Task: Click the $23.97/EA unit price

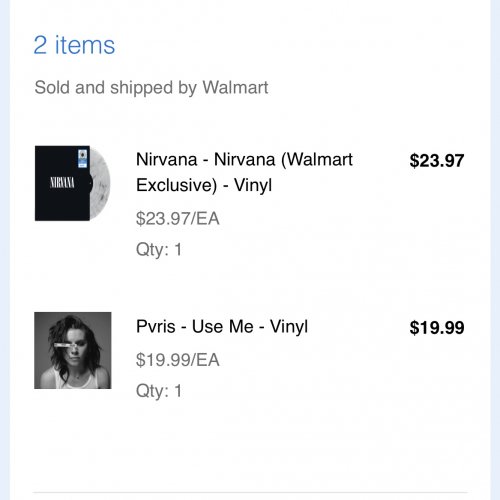Action: (x=178, y=219)
